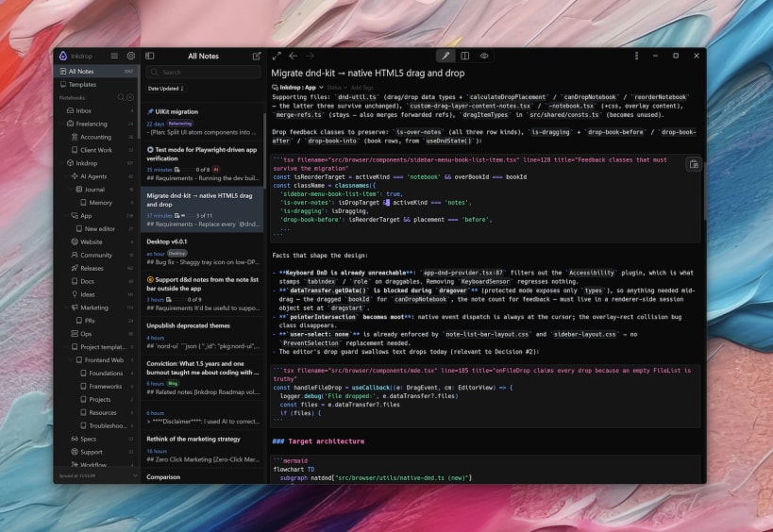Open the Website notebook
The width and height of the screenshot is (773, 532).
pyautogui.click(x=96, y=241)
